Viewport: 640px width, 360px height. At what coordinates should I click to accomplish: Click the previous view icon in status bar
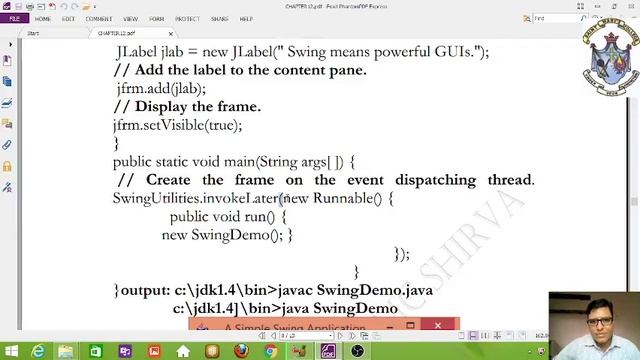[x=364, y=336]
